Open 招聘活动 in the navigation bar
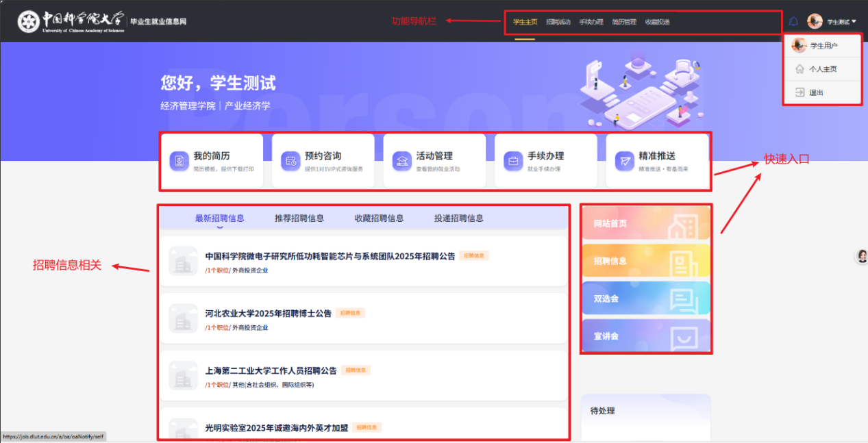 point(558,22)
